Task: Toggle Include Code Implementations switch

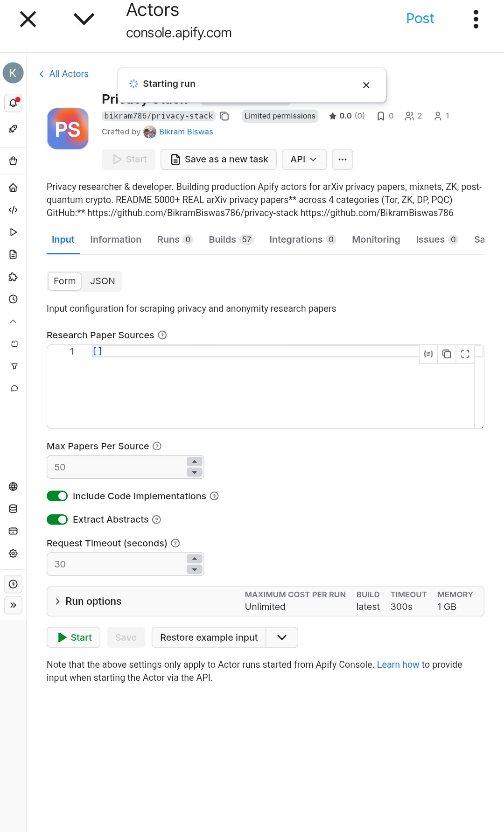Action: (57, 496)
